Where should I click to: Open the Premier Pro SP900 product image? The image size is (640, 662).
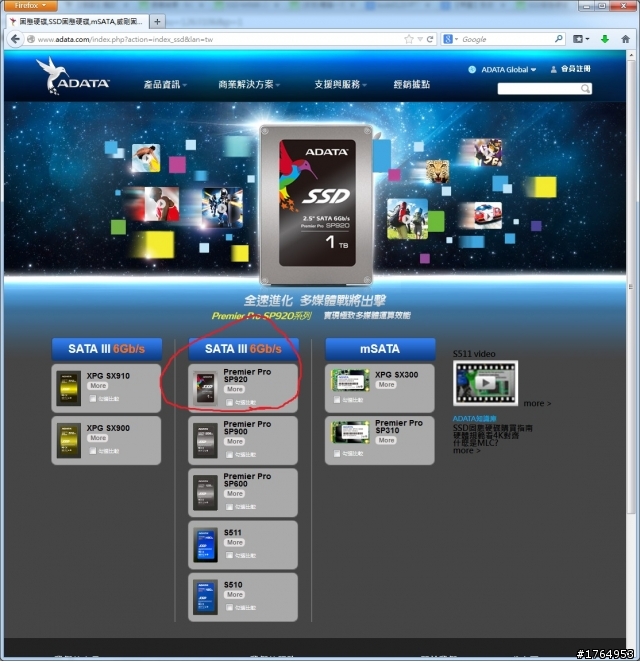coord(205,441)
